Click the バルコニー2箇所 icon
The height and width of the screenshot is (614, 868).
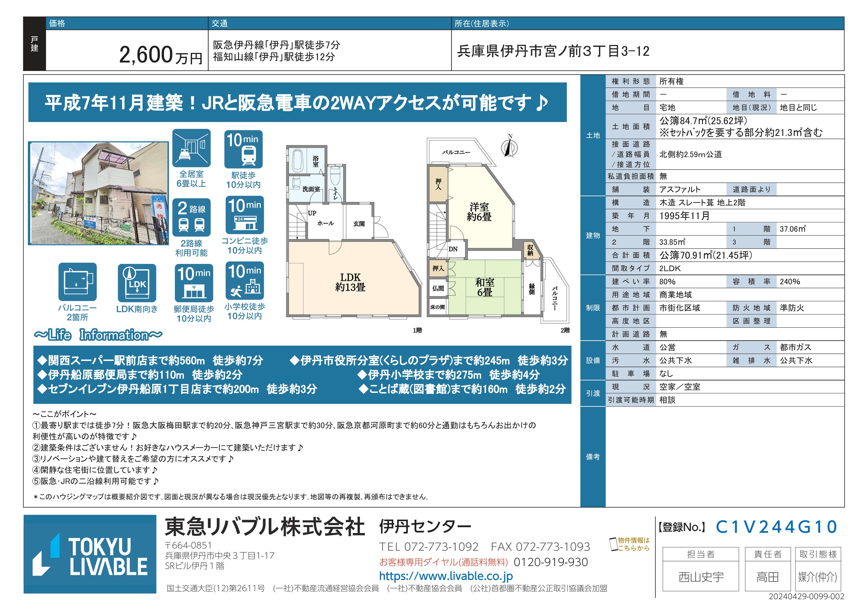77,282
